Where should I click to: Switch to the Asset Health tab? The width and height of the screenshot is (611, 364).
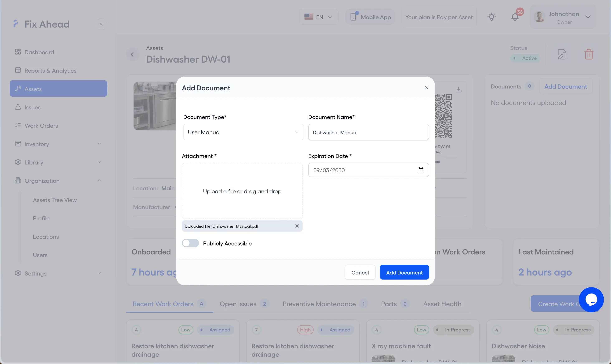pyautogui.click(x=442, y=304)
